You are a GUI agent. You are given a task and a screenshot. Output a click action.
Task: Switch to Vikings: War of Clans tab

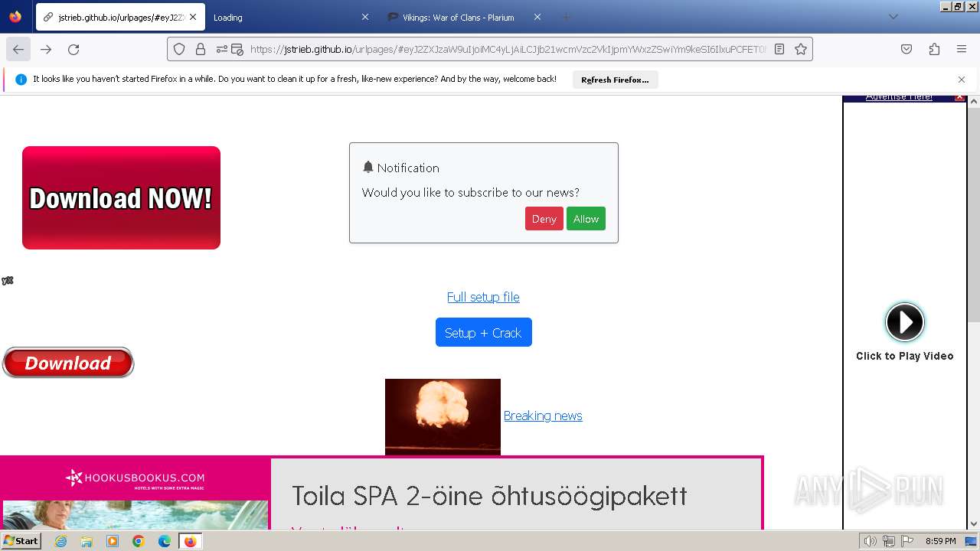pyautogui.click(x=464, y=17)
